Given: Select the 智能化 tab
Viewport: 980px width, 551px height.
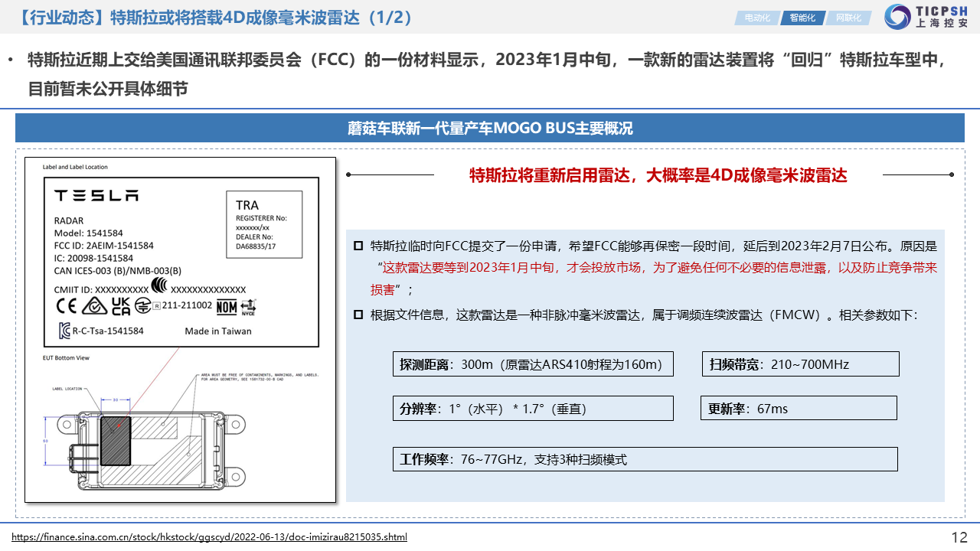Looking at the screenshot, I should click(802, 18).
